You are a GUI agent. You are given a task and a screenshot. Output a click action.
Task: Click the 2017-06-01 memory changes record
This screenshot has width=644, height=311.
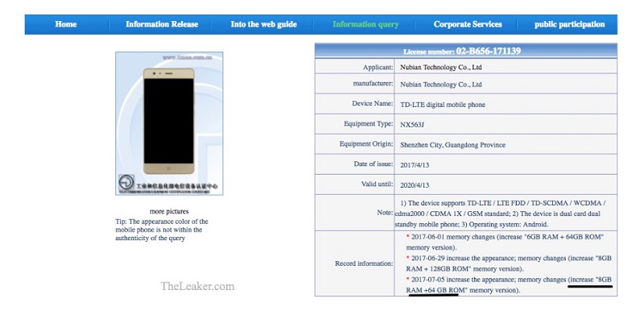506,243
